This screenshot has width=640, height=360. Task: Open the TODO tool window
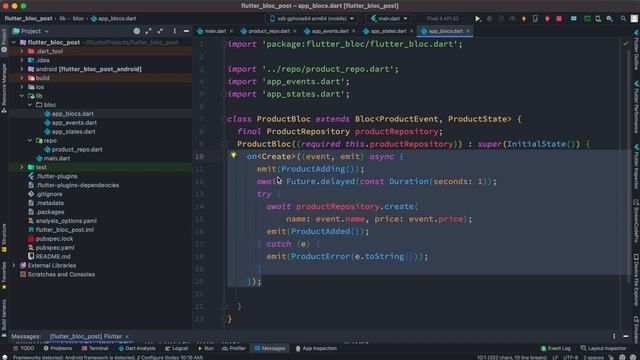[x=24, y=348]
